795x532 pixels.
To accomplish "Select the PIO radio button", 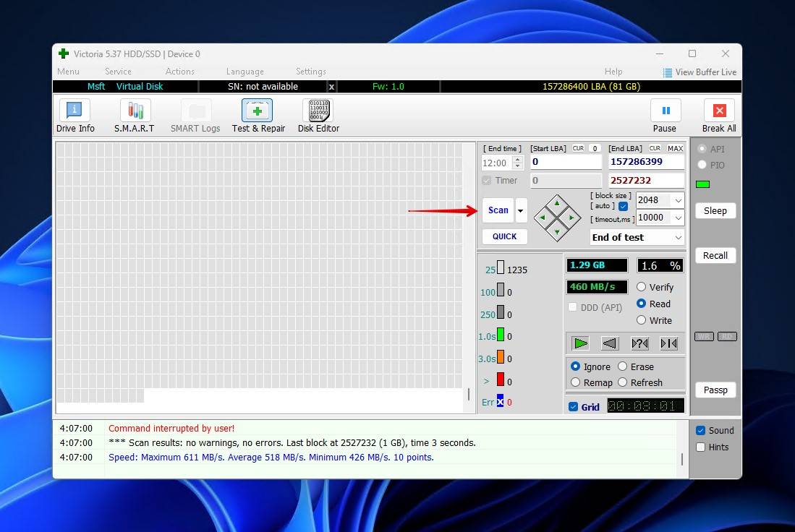I will (x=702, y=165).
